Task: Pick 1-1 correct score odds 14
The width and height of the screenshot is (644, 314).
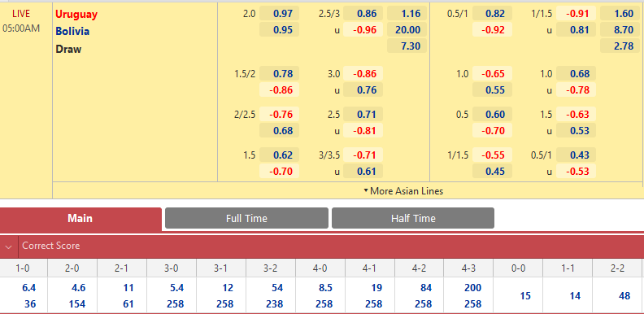Action: pos(568,295)
